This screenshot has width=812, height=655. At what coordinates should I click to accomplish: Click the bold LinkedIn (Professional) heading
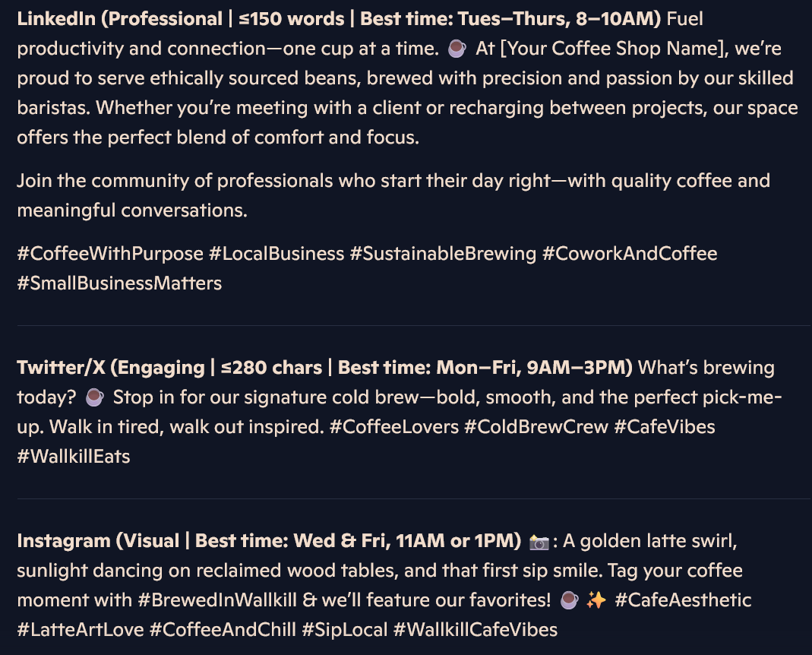coord(340,19)
